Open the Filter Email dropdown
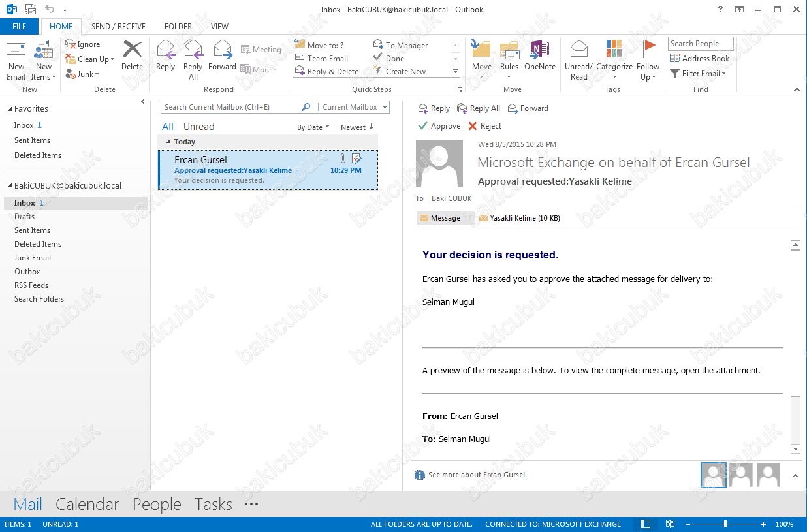 tap(698, 74)
